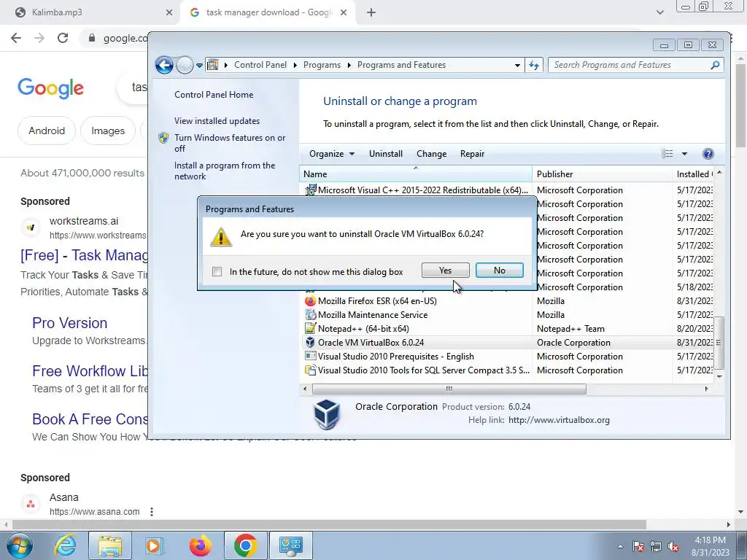Select Programs and Features breadcrumb
The image size is (747, 560).
(x=402, y=65)
